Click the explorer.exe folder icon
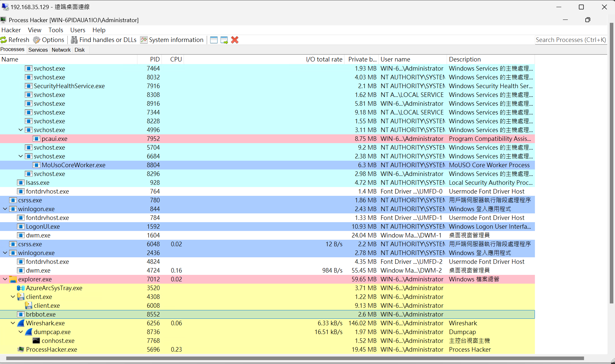615x364 pixels. 13,279
